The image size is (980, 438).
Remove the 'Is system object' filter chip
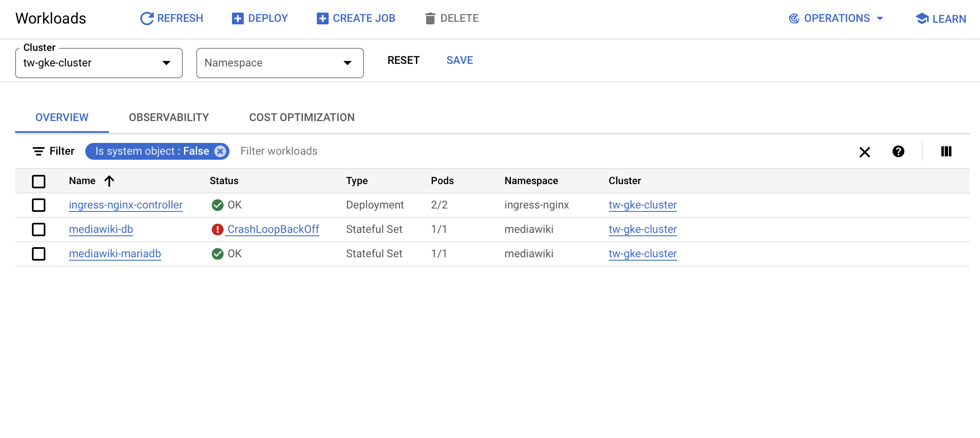coord(220,151)
